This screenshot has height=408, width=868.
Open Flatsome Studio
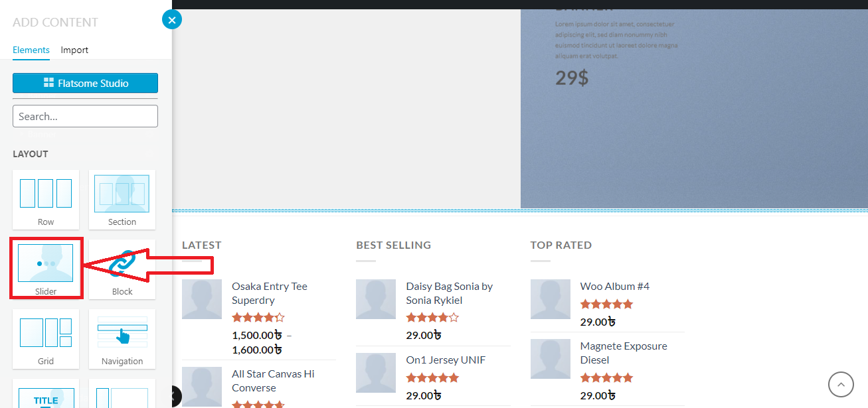tap(85, 82)
